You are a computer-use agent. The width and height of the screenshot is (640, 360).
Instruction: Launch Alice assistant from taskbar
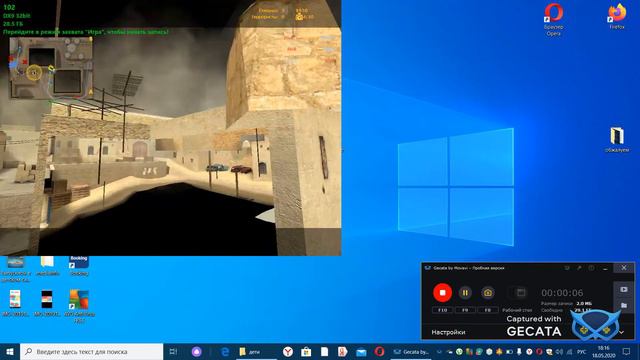click(x=197, y=352)
